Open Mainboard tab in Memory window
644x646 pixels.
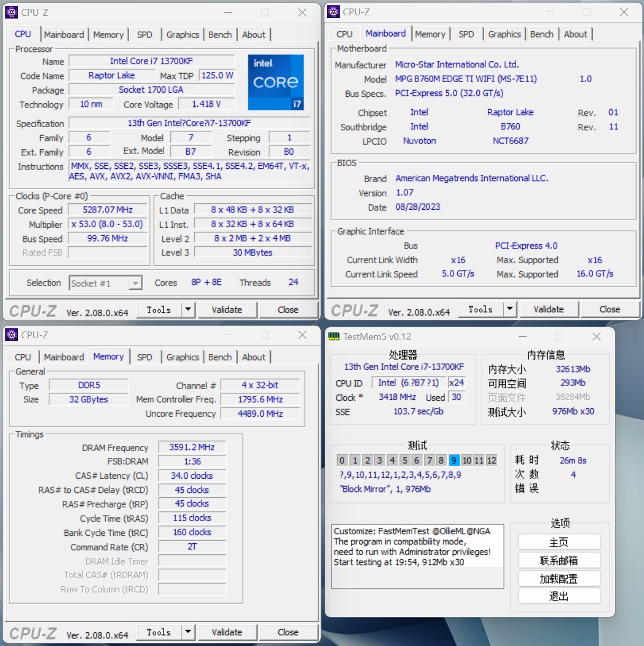(64, 357)
